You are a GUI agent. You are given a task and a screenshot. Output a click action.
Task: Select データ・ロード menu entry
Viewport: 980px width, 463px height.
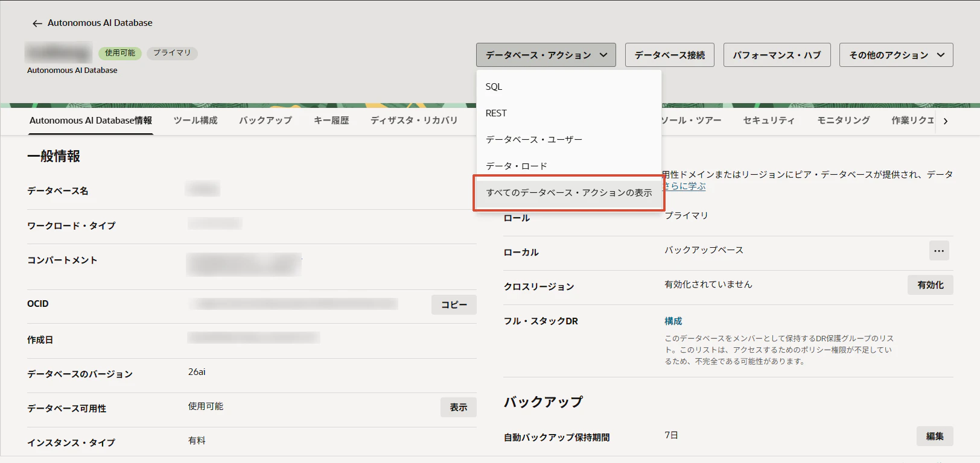point(569,166)
